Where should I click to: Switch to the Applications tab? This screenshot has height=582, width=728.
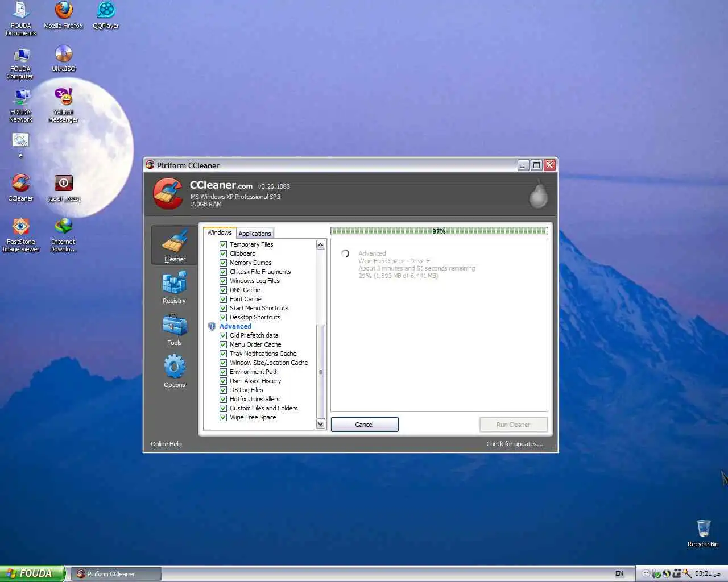coord(255,234)
